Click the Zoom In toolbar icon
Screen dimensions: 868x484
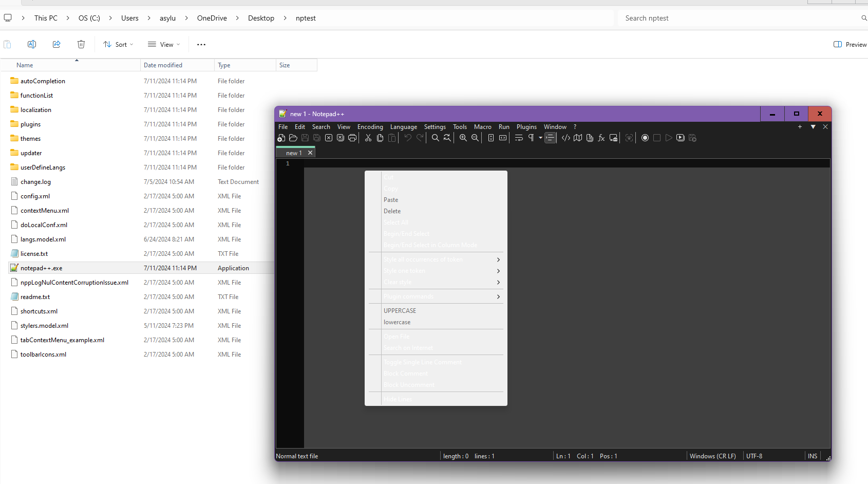pyautogui.click(x=463, y=138)
